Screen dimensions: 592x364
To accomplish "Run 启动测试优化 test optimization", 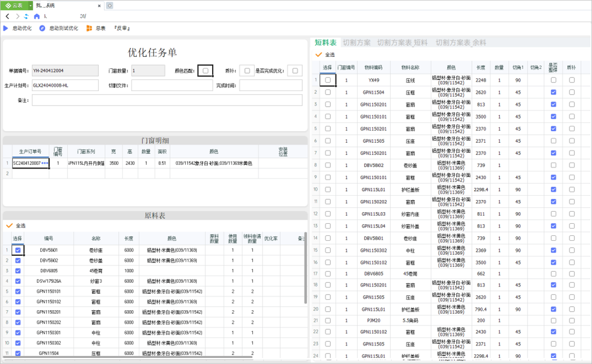I will point(59,28).
